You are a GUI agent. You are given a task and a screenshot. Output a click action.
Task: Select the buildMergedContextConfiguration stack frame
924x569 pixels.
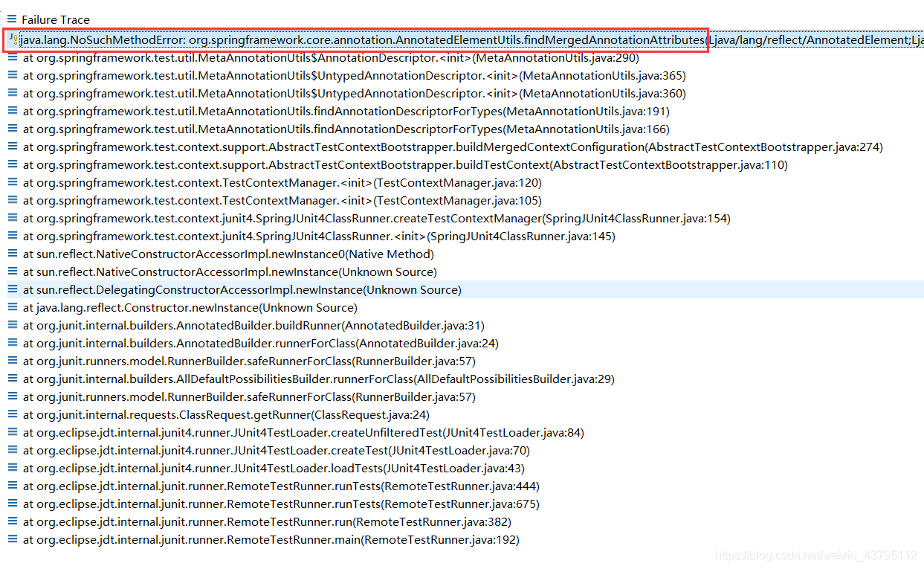pyautogui.click(x=453, y=147)
